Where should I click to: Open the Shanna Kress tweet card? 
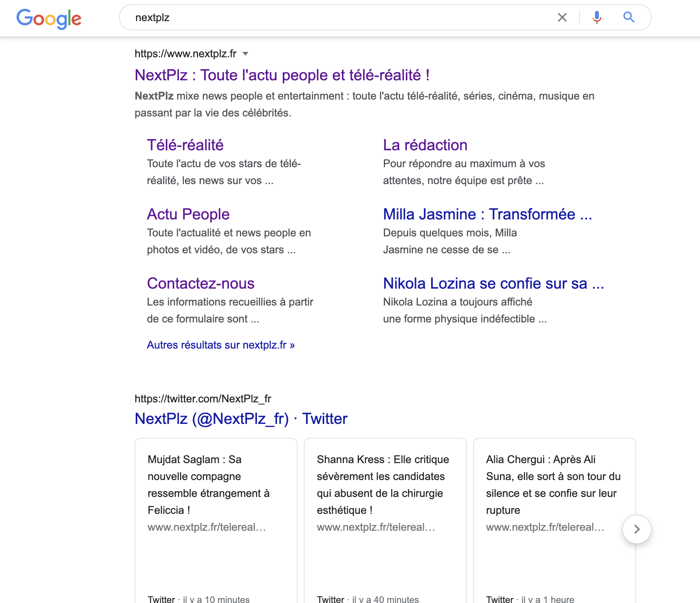(385, 520)
